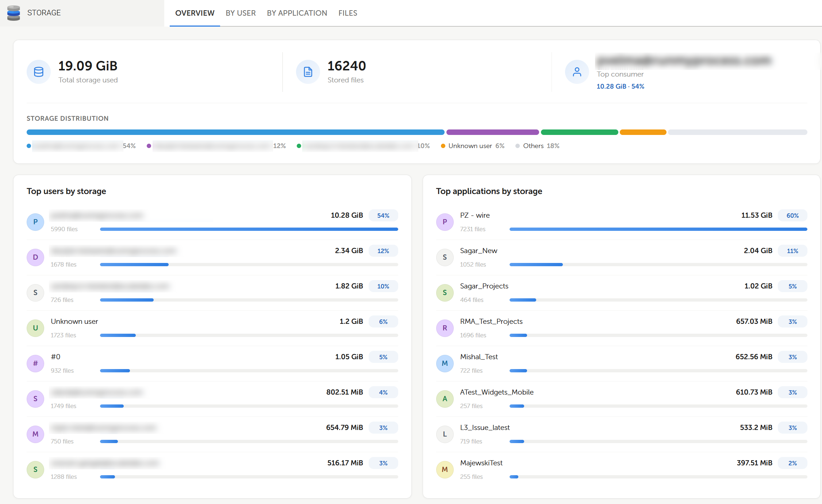The width and height of the screenshot is (822, 504).
Task: Click the M avatar for MajewskiTest
Action: click(445, 469)
